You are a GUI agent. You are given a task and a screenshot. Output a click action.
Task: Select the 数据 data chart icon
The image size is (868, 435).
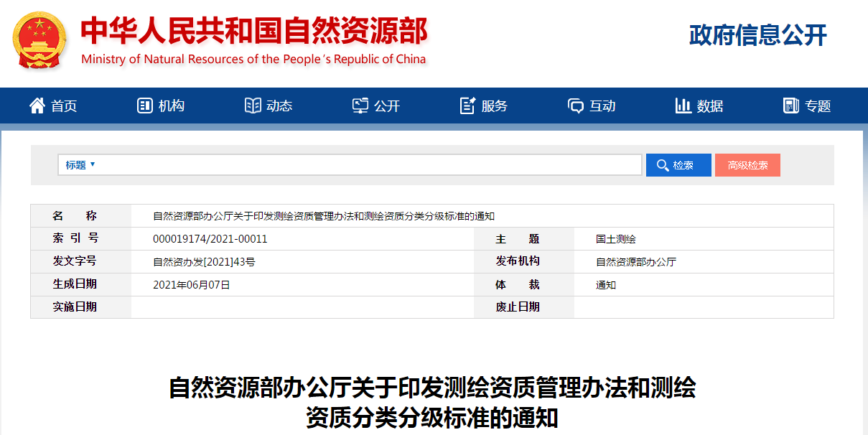682,105
